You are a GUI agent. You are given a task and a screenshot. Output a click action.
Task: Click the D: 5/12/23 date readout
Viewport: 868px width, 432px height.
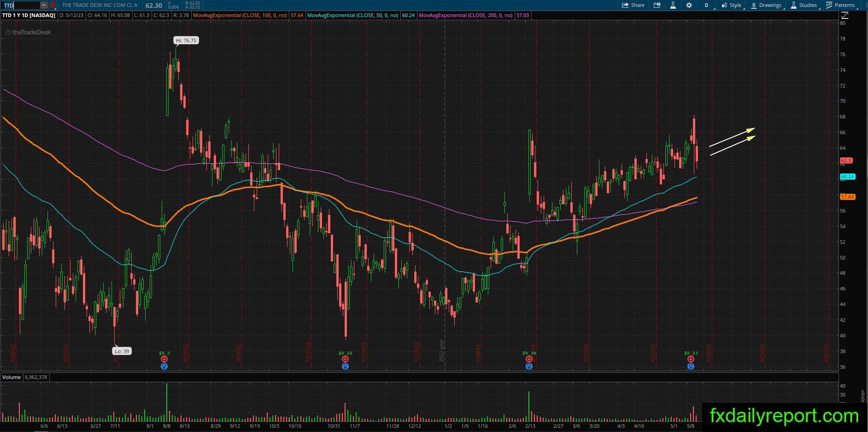pyautogui.click(x=72, y=15)
